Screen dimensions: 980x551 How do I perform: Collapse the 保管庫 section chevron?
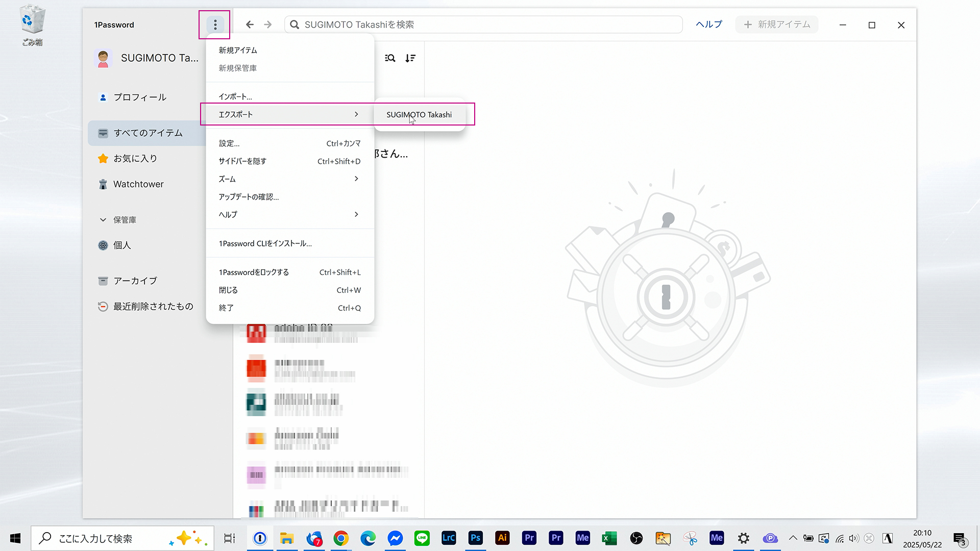(x=103, y=220)
